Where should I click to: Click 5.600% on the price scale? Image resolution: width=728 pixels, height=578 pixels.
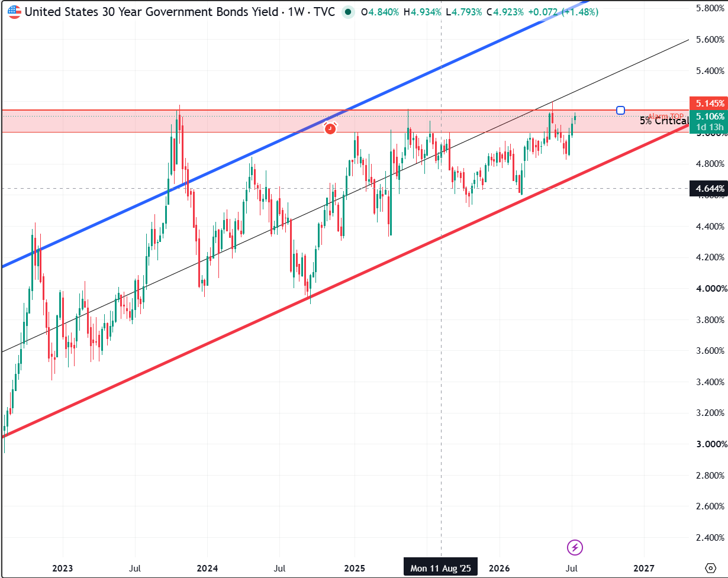pyautogui.click(x=710, y=40)
